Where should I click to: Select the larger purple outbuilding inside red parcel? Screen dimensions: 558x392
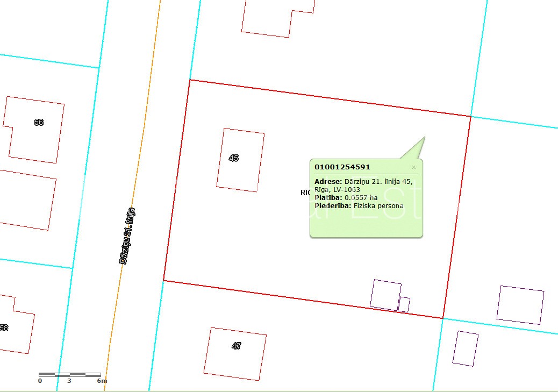(385, 295)
